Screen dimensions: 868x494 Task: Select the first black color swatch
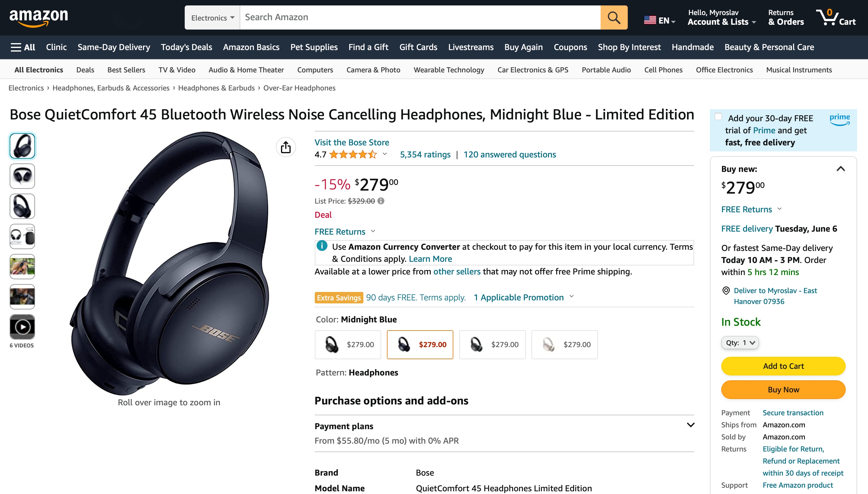coord(348,344)
